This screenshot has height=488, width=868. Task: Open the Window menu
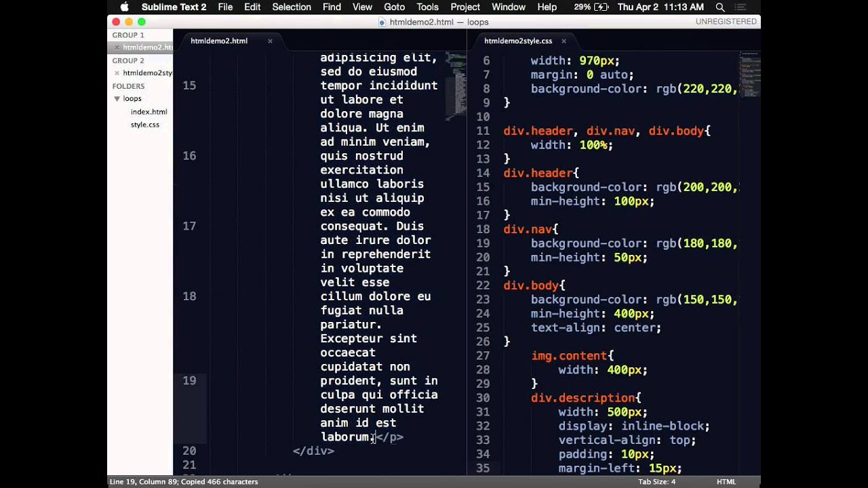coord(509,7)
